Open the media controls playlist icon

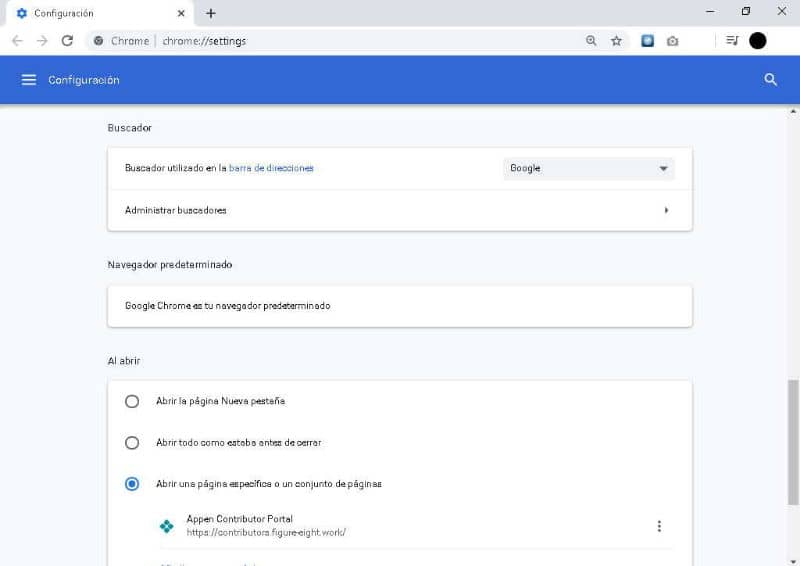(x=732, y=41)
